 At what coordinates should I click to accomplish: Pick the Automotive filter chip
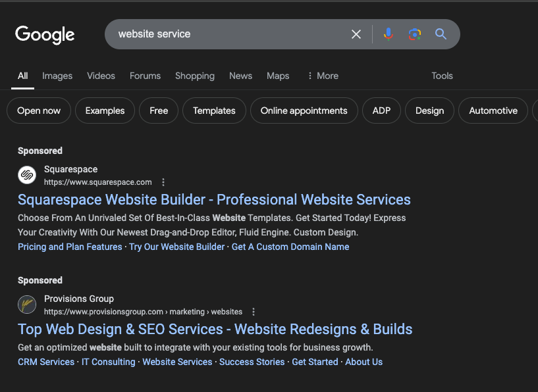[x=493, y=110]
